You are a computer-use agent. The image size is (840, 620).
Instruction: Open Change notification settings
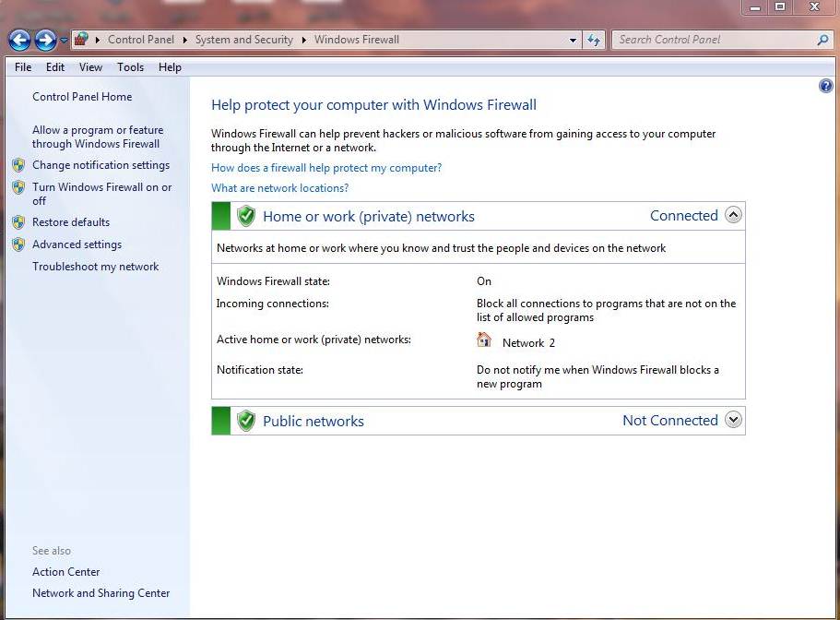(101, 165)
